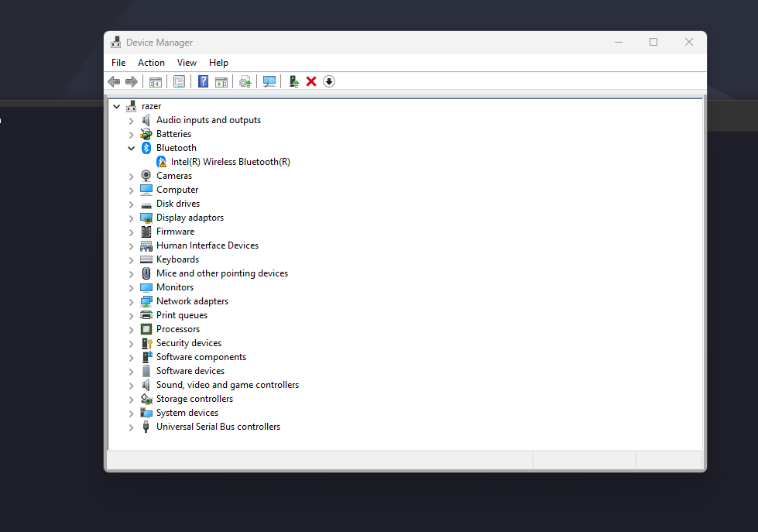Click the Forward navigation arrow
The height and width of the screenshot is (532, 758).
132,81
